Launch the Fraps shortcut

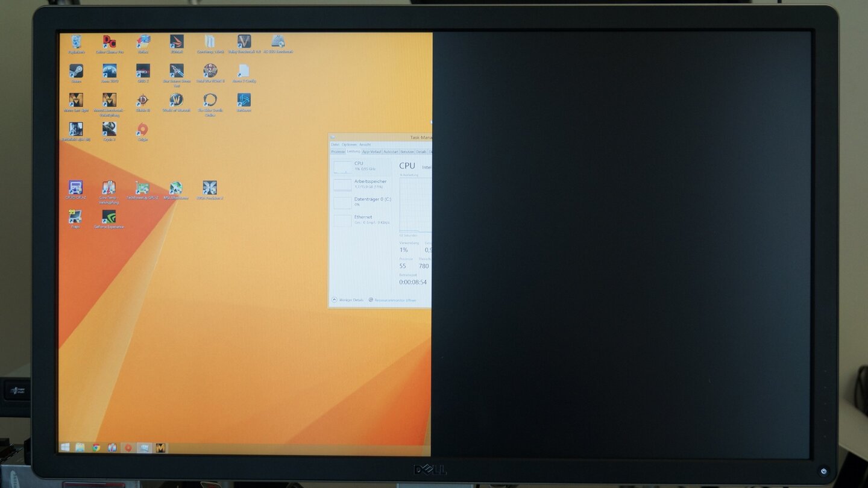[75, 219]
